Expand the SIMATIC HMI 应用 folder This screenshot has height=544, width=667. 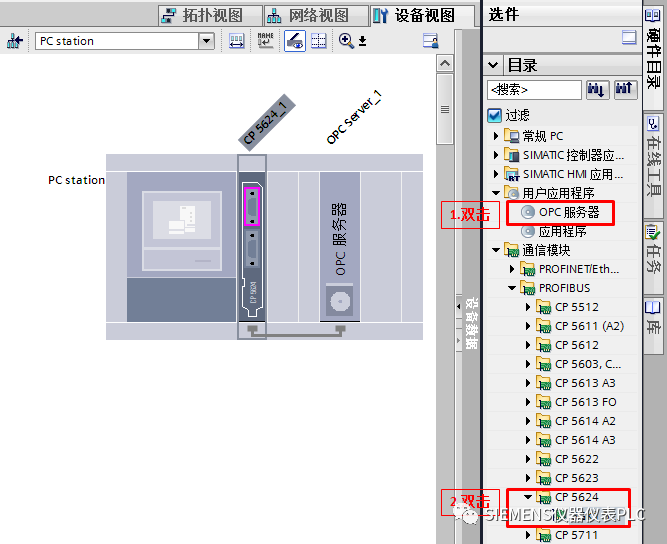click(496, 174)
